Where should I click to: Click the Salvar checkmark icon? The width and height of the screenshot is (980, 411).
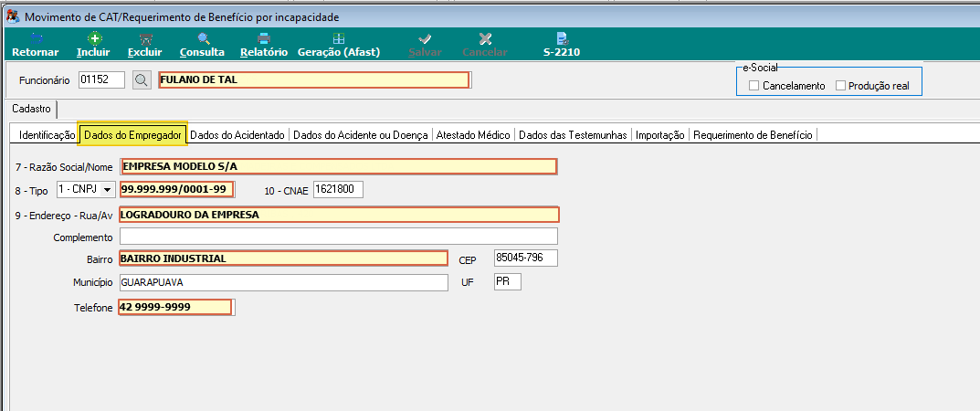[x=425, y=38]
